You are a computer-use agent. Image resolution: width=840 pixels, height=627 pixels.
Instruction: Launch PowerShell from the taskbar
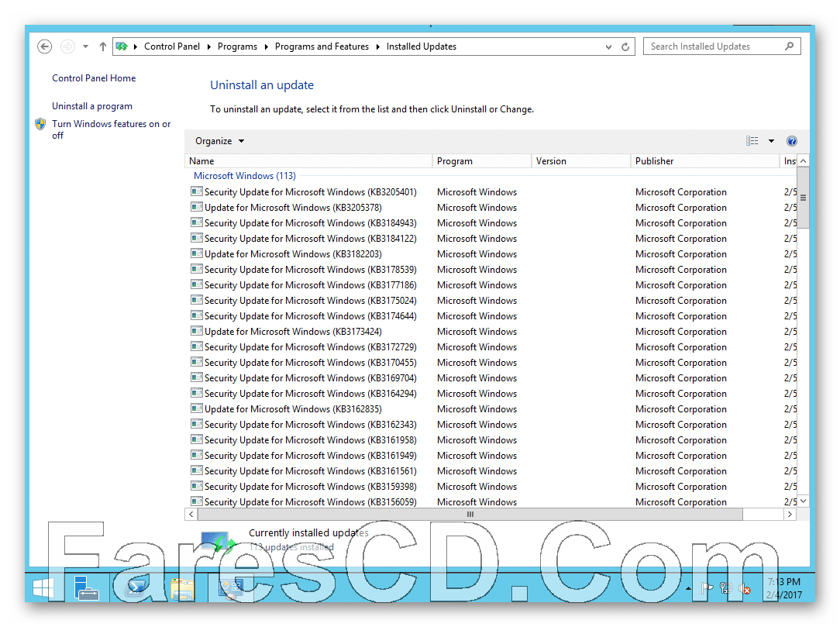click(x=135, y=588)
